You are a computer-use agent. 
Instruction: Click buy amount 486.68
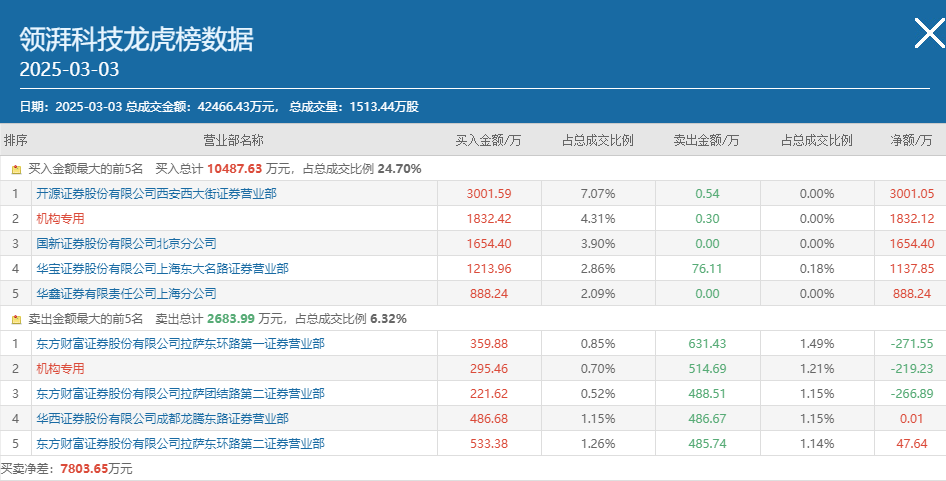click(x=489, y=419)
